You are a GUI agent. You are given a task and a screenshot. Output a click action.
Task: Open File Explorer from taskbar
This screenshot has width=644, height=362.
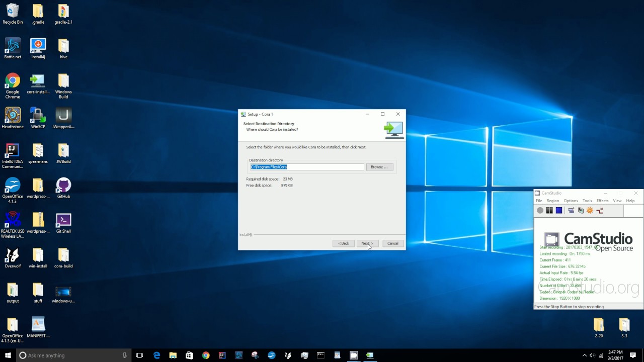[x=173, y=355]
